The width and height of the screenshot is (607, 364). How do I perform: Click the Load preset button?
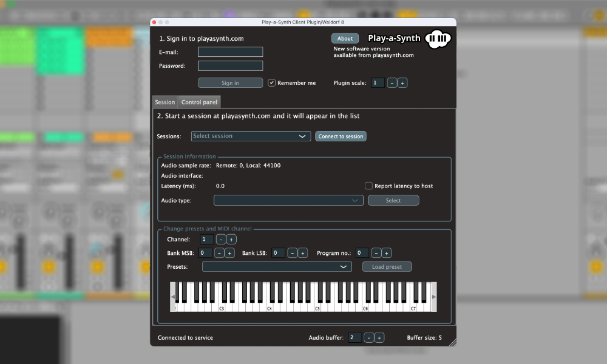(387, 267)
